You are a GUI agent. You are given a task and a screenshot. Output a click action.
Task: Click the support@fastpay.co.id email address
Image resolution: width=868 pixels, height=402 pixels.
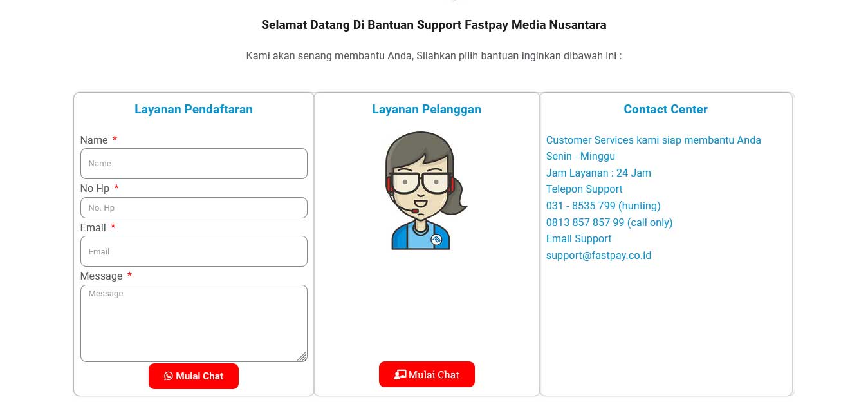pos(598,255)
